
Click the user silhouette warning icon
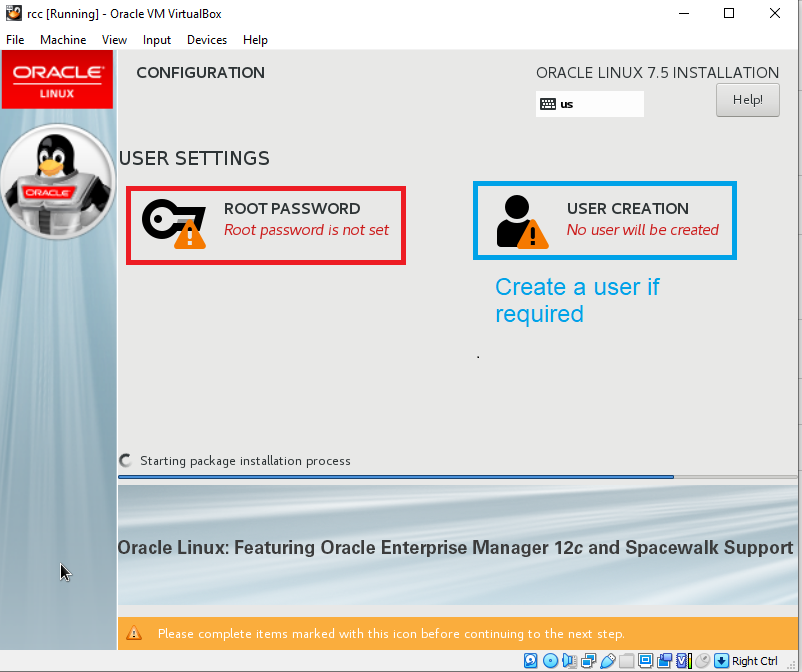(x=522, y=222)
